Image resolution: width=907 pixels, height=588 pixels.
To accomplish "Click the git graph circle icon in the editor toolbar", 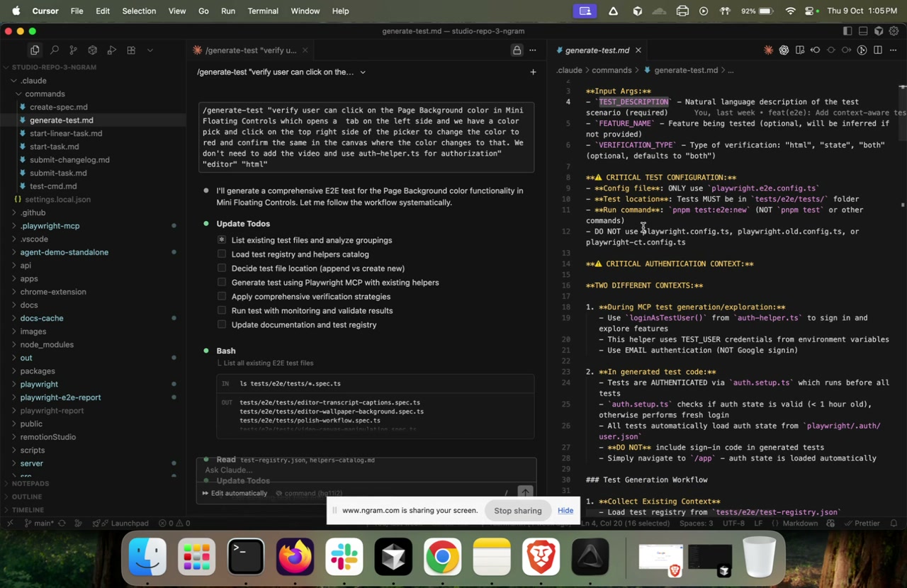I will (x=862, y=50).
